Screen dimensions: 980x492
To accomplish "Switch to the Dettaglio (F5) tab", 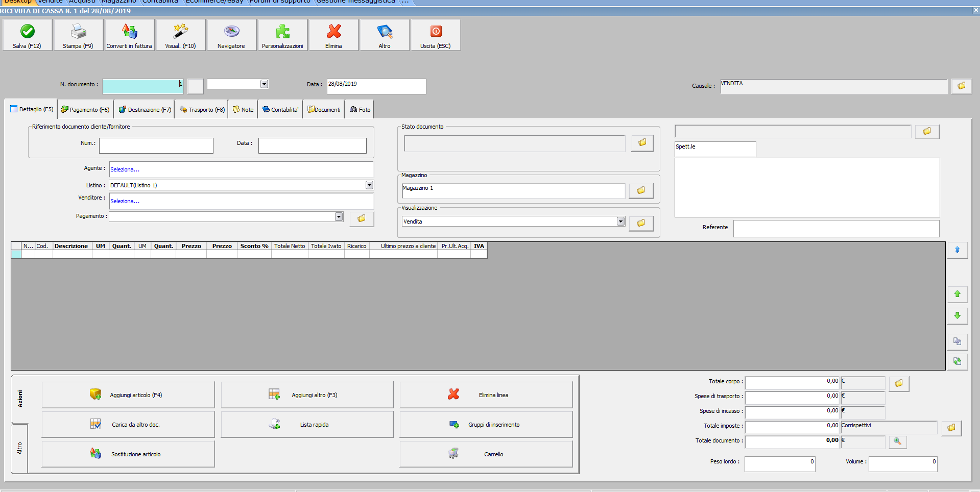I will [x=32, y=109].
